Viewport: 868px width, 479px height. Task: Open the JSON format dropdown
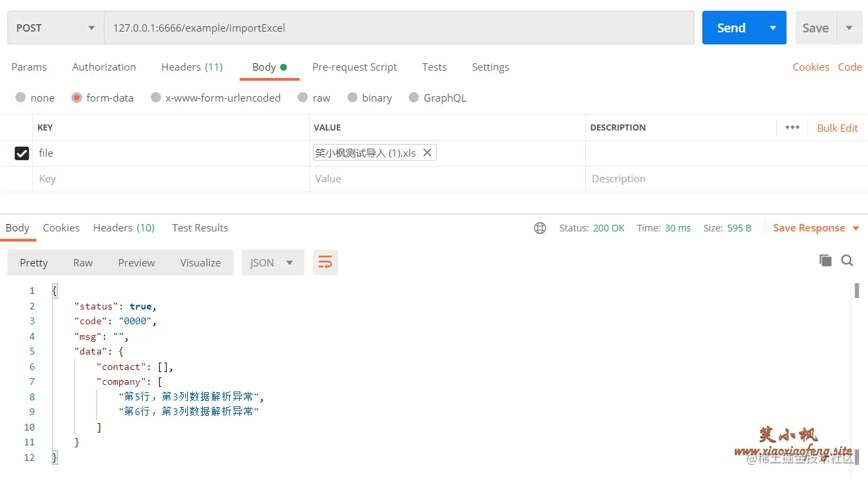pos(273,262)
